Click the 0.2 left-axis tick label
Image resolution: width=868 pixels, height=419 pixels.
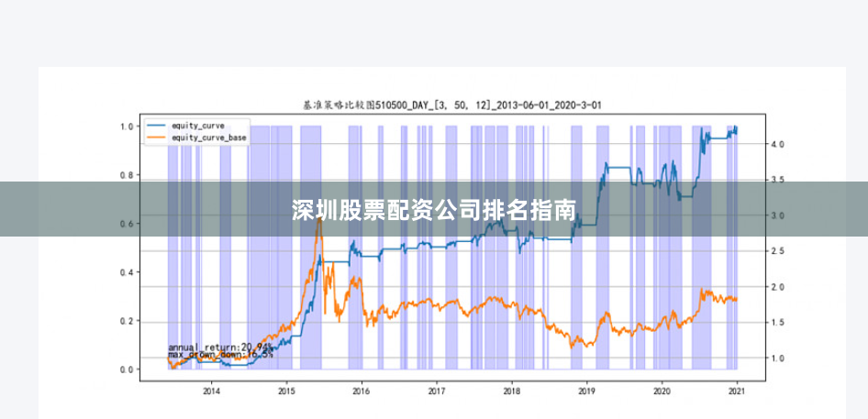pos(128,321)
